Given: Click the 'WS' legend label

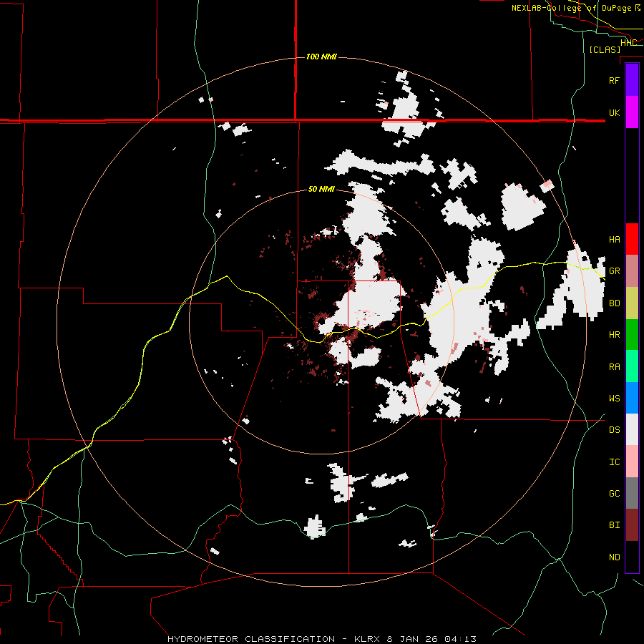Looking at the screenshot, I should pos(615,399).
